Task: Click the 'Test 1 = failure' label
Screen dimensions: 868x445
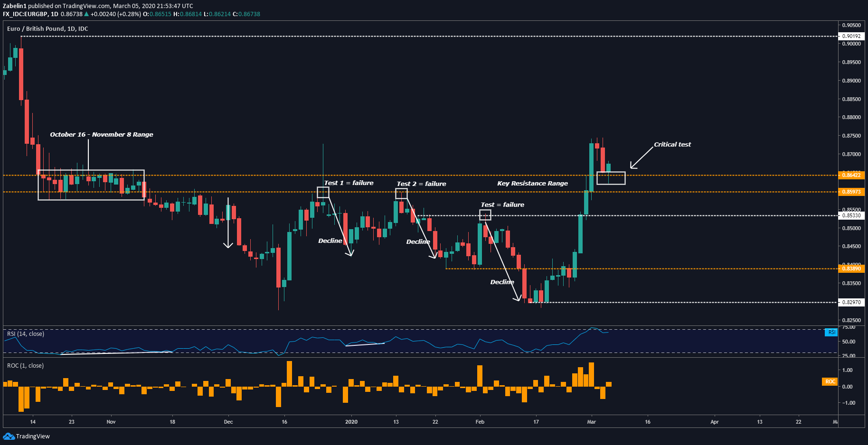Action: [x=349, y=183]
